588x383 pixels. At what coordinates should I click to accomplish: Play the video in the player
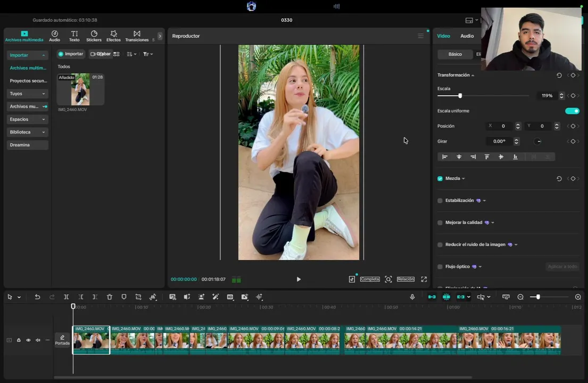(299, 279)
